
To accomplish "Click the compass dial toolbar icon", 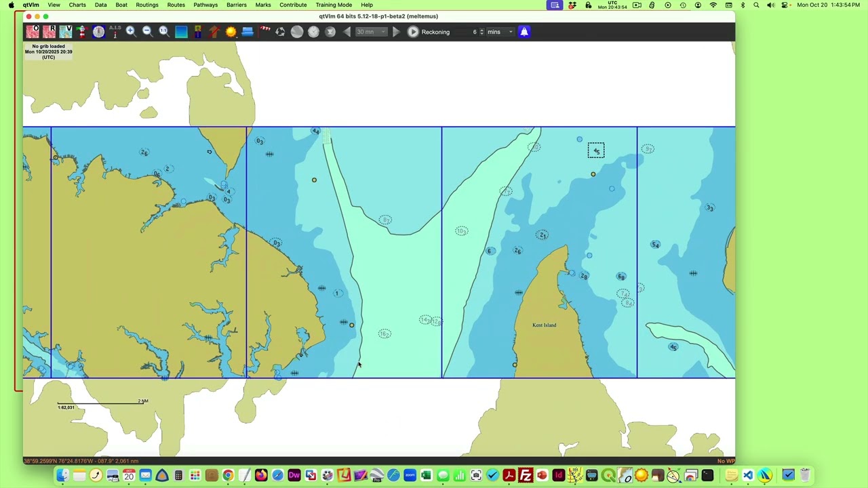I will 98,31.
